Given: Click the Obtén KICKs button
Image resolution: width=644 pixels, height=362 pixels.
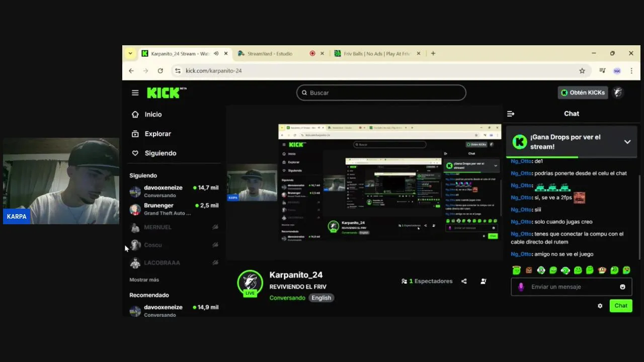Looking at the screenshot, I should (583, 93).
